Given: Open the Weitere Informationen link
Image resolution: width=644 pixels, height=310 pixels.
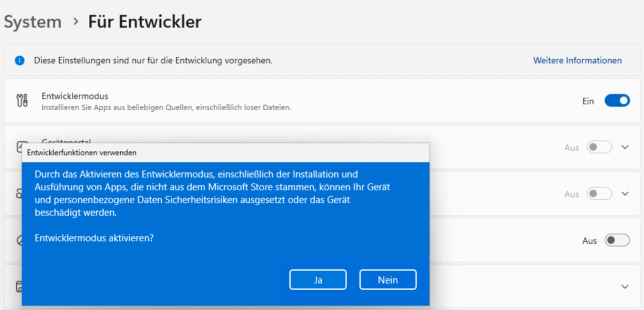Looking at the screenshot, I should (x=577, y=61).
